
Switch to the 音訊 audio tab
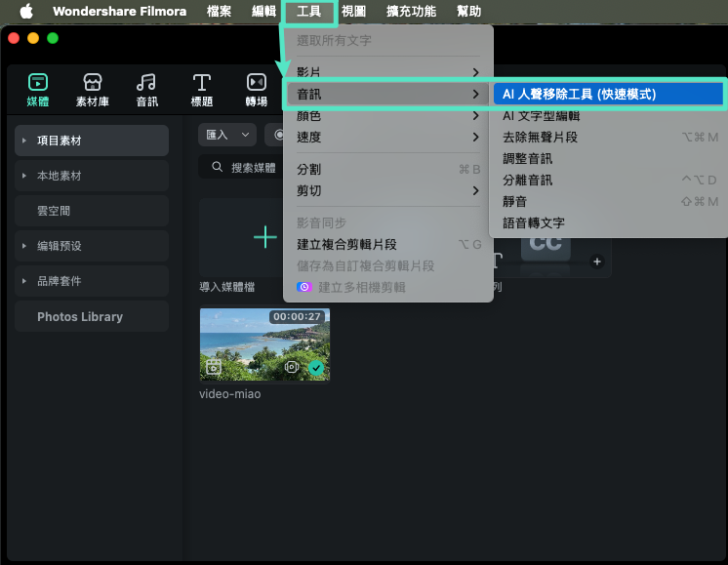146,90
